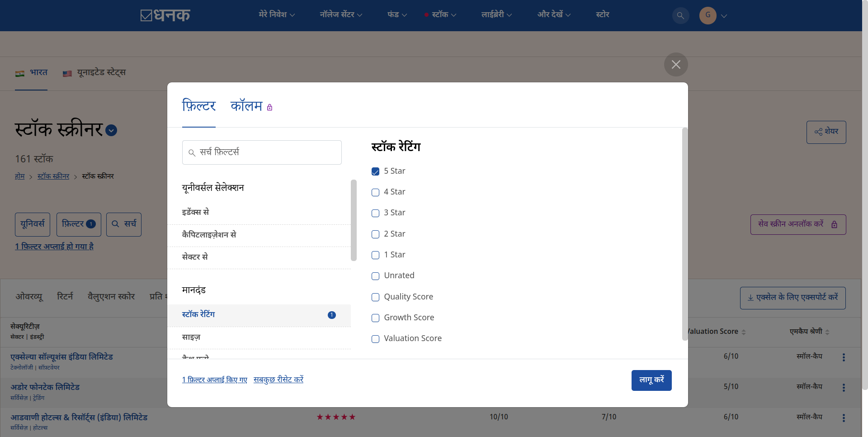
Task: Expand the मेरे निवेश dropdown menu
Action: click(276, 15)
